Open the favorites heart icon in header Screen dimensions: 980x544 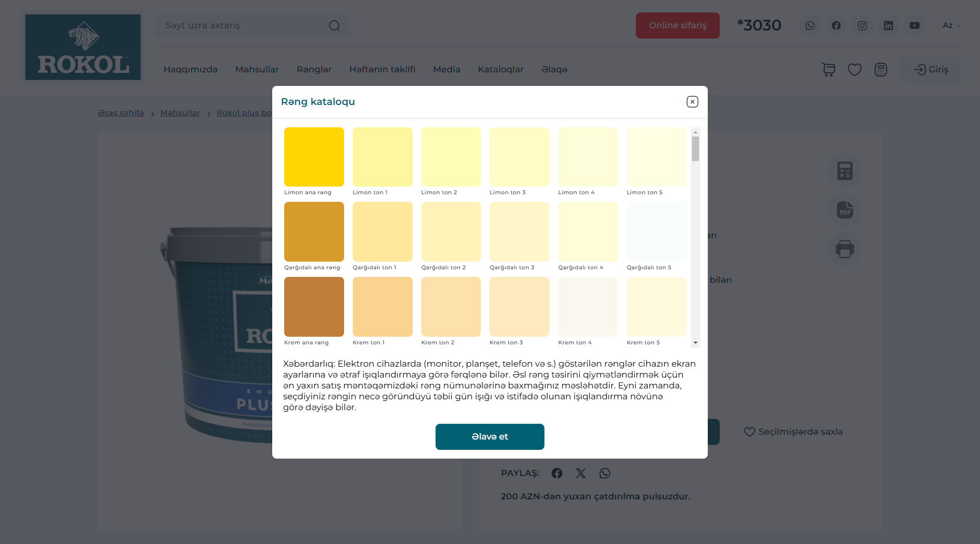click(855, 70)
